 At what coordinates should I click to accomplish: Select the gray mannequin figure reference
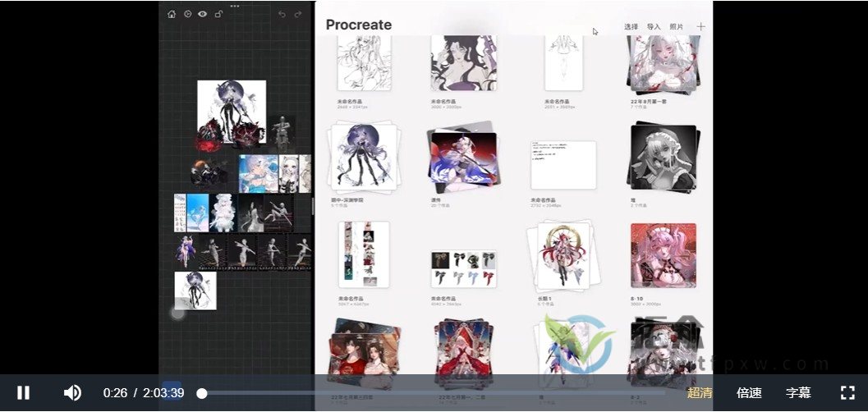pyautogui.click(x=282, y=133)
